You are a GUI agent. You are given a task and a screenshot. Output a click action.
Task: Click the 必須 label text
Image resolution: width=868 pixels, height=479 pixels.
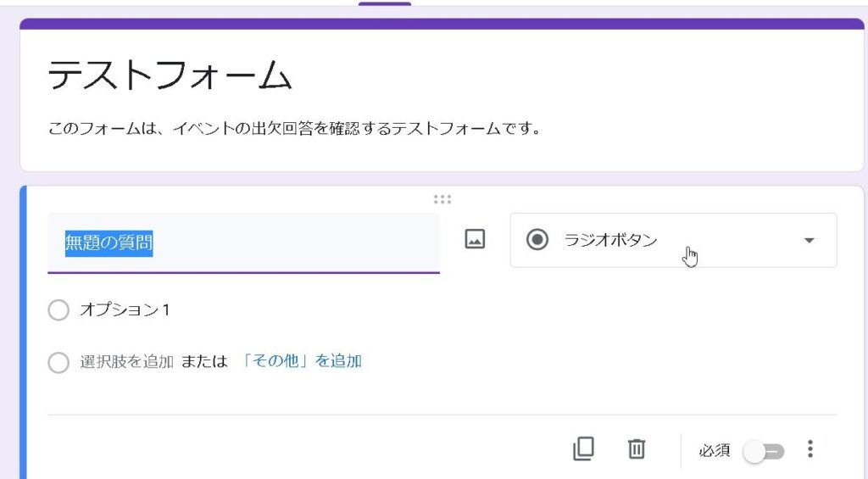point(714,451)
